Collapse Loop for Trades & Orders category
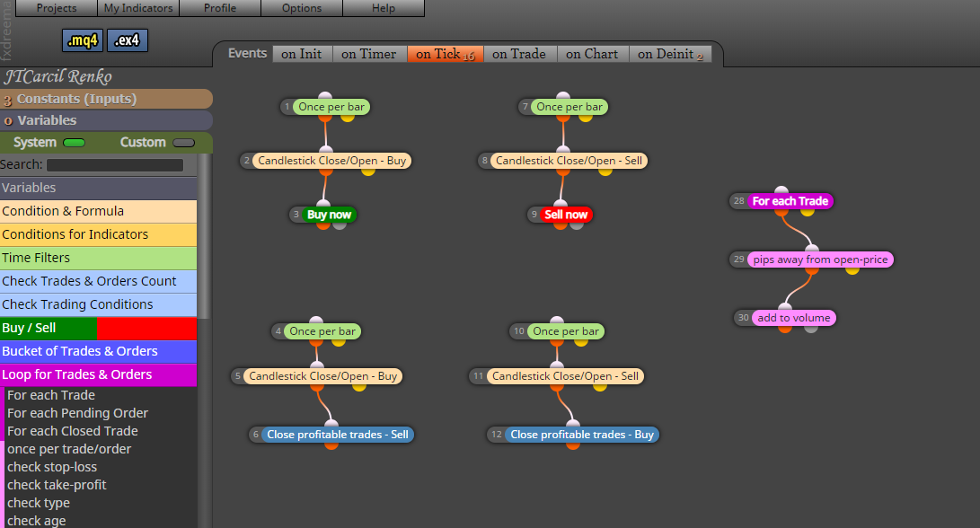 coord(98,375)
